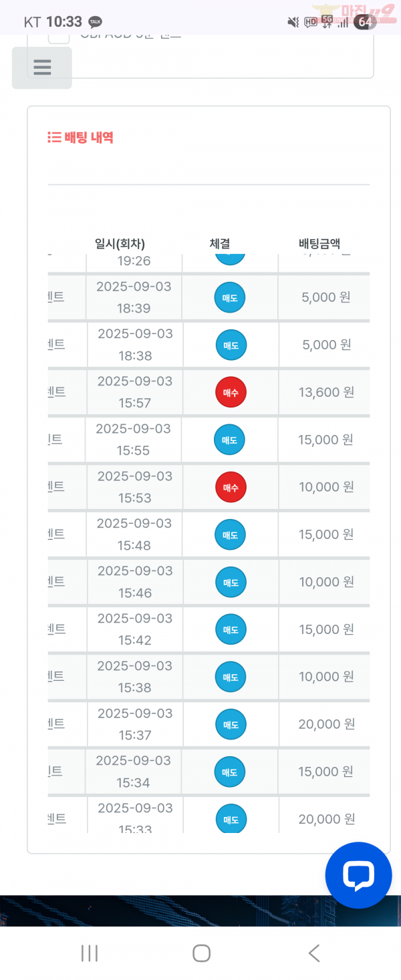Image resolution: width=401 pixels, height=980 pixels.
Task: Open the hamburger menu
Action: tap(42, 67)
